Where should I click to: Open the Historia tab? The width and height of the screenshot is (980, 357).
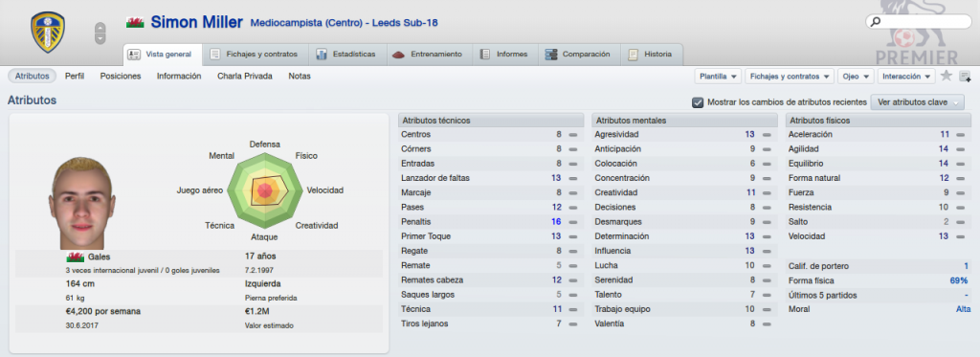tap(651, 55)
